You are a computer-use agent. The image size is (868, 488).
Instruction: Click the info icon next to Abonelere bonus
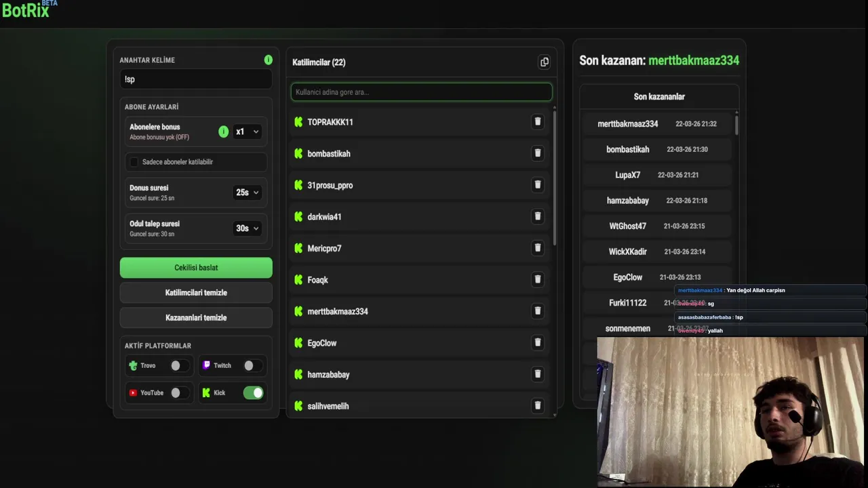pos(223,131)
